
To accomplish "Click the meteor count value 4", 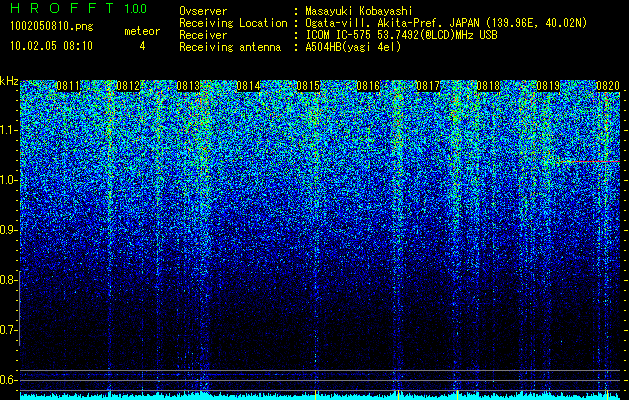I will click(142, 46).
